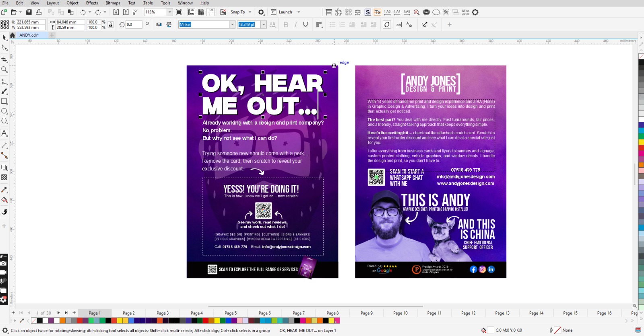Open the zoom level 113% dropdown
The width and height of the screenshot is (644, 336).
[x=169, y=12]
